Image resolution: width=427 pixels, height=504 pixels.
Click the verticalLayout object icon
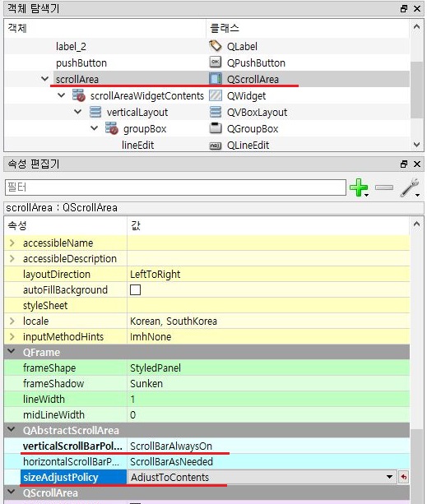[95, 112]
